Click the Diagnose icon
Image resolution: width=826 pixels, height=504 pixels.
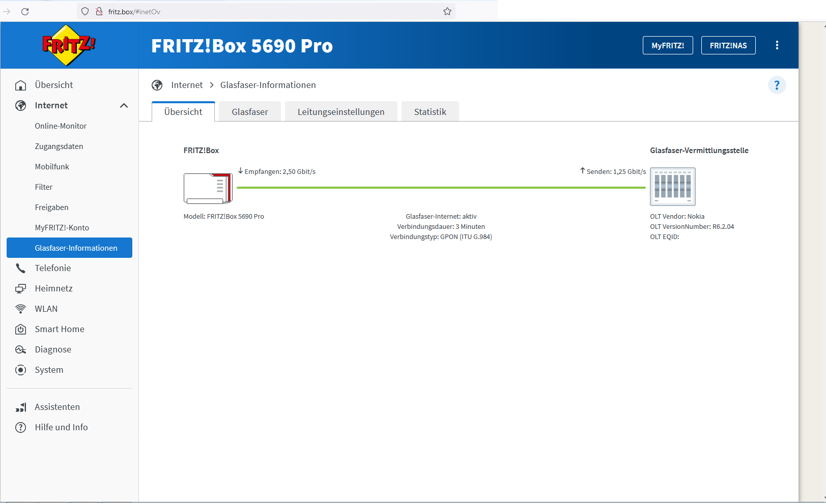[20, 349]
